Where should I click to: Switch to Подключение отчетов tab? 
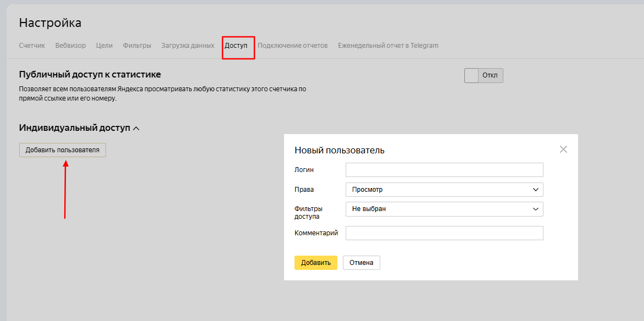292,46
